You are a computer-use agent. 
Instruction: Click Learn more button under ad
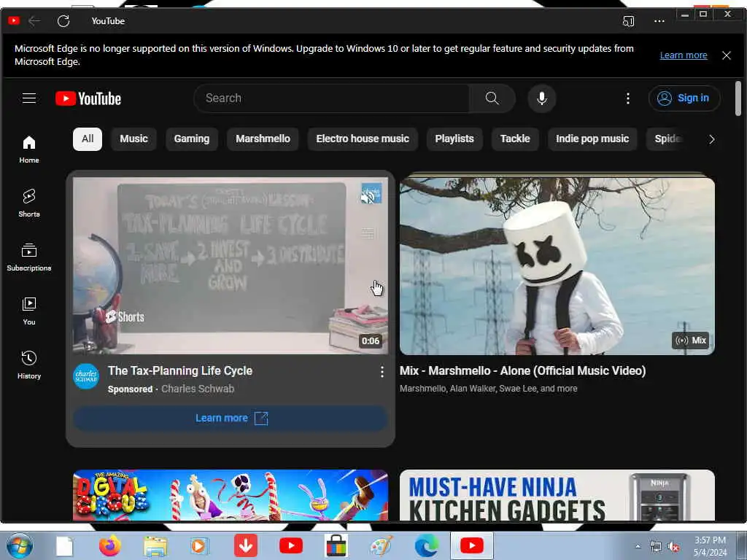click(x=230, y=418)
